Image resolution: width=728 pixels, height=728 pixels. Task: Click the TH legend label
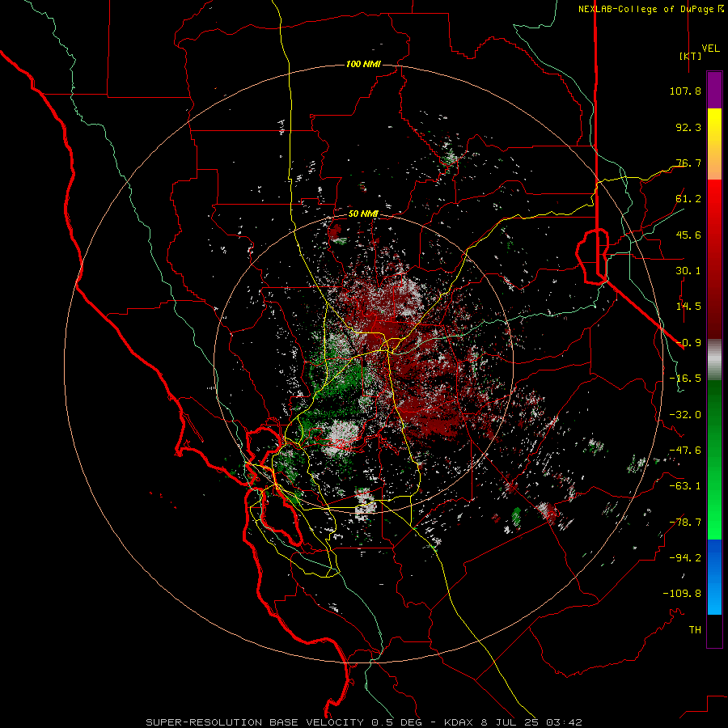click(x=695, y=630)
